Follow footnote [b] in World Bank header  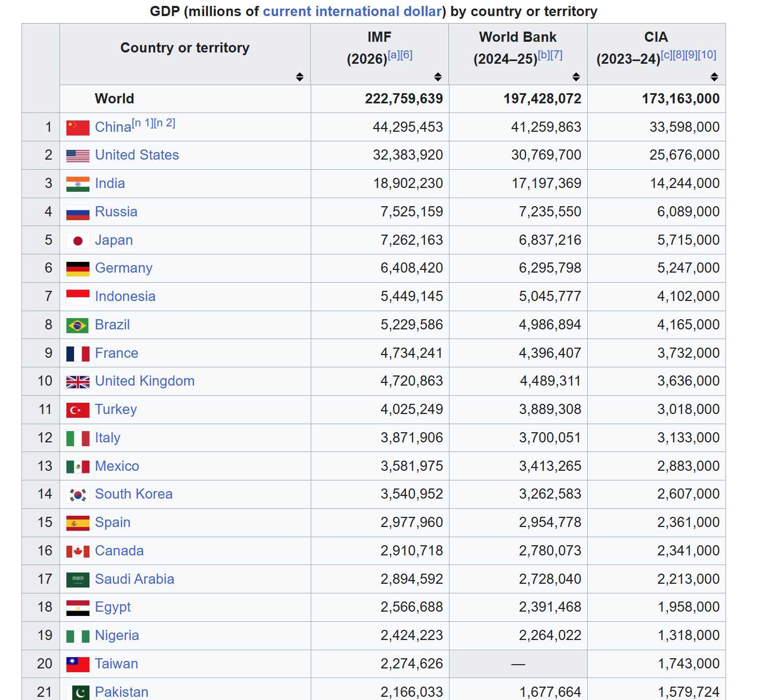click(544, 55)
